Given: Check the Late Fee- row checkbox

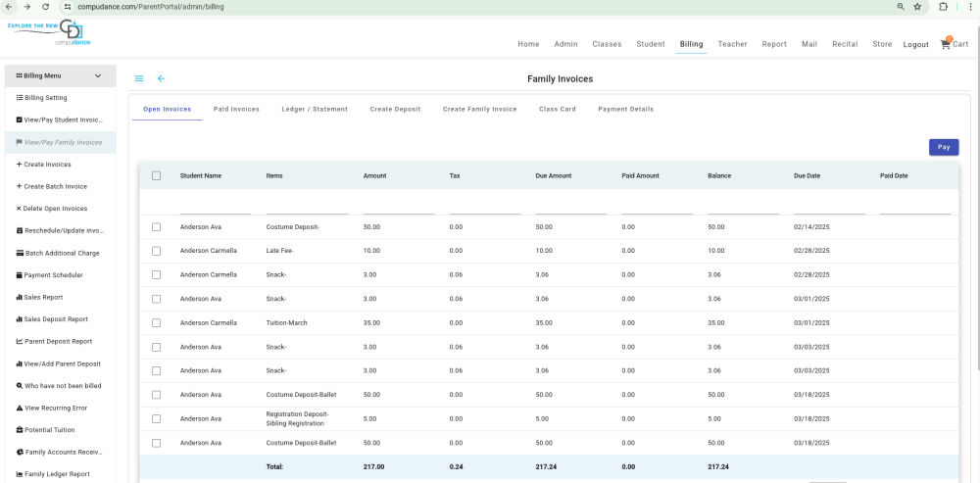Looking at the screenshot, I should (x=156, y=251).
